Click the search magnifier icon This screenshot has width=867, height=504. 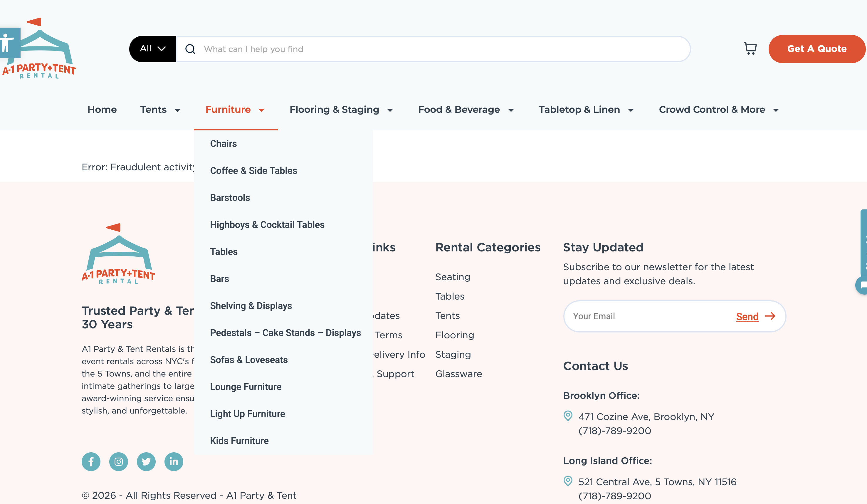coord(190,49)
